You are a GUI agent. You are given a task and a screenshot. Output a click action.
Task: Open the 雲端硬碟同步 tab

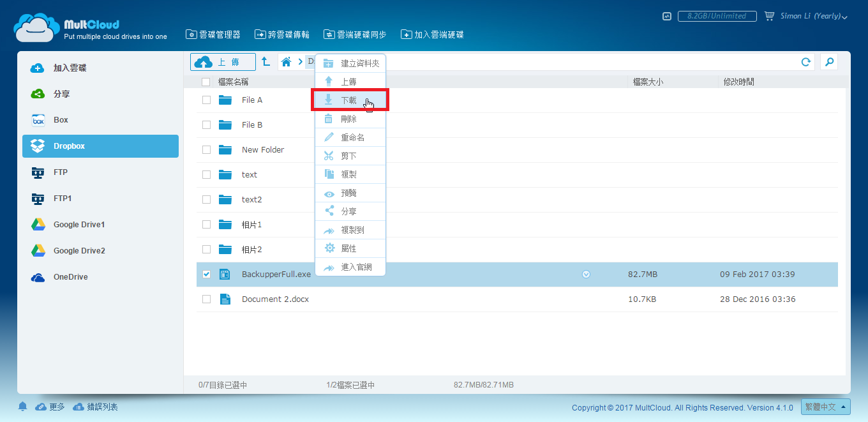(x=355, y=34)
